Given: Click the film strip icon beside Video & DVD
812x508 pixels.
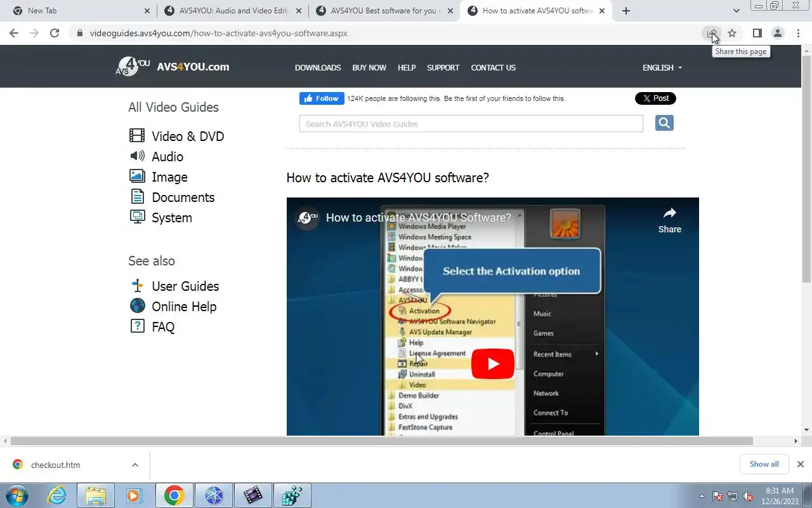Looking at the screenshot, I should (x=137, y=135).
